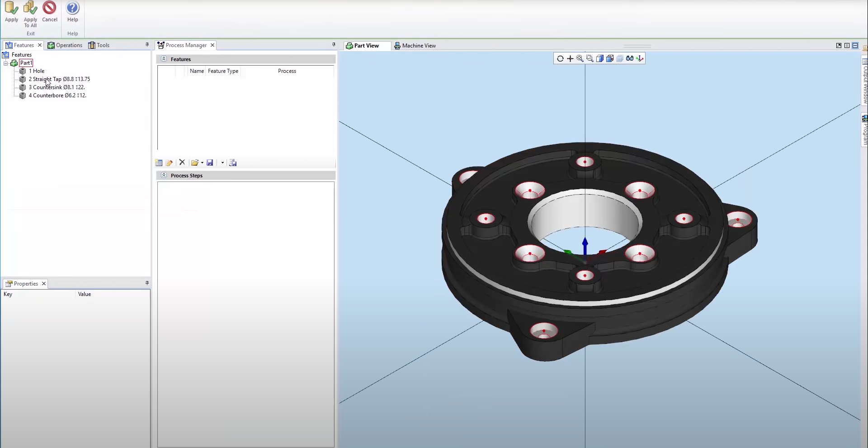Toggle shaded cube display mode

[x=600, y=58]
